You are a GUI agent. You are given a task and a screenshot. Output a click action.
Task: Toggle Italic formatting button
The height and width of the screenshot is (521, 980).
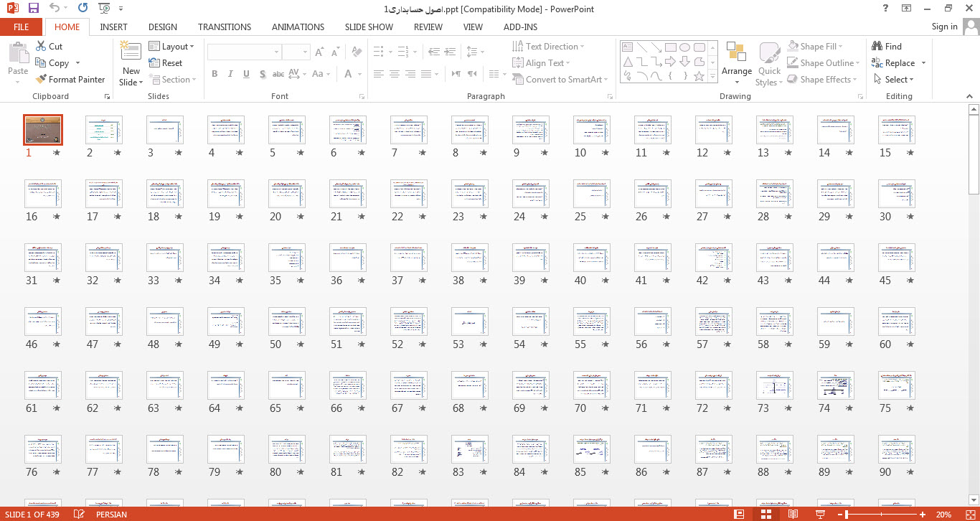(230, 74)
